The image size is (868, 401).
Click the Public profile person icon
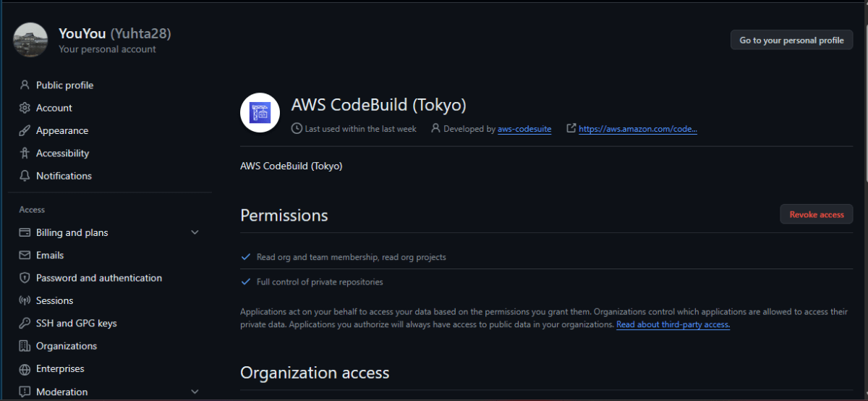coord(25,85)
